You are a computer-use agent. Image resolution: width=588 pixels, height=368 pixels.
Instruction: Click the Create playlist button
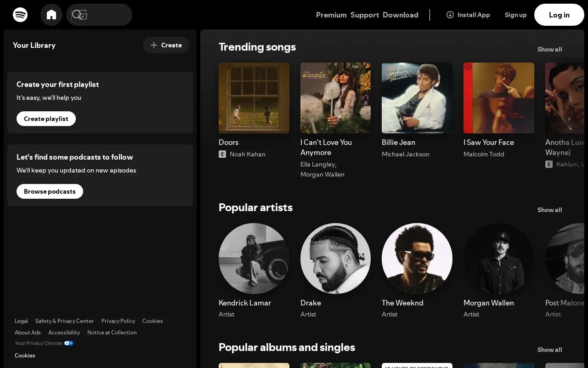[x=46, y=119]
